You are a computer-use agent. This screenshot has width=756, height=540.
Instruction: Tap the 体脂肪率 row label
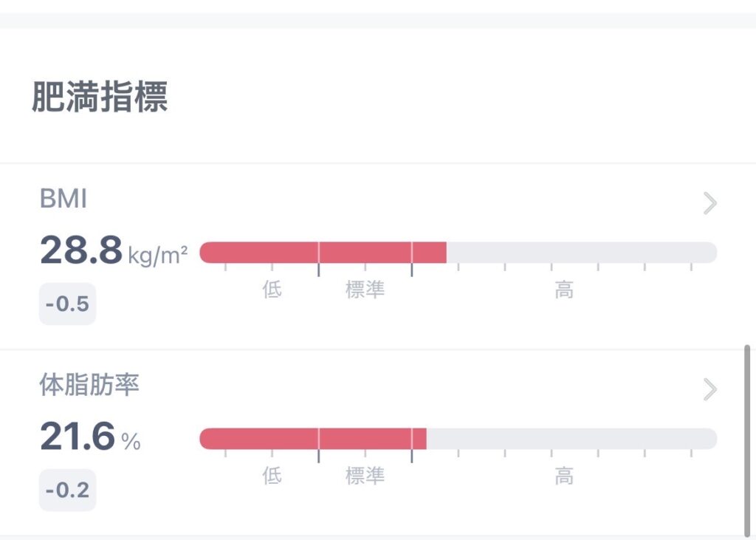pyautogui.click(x=89, y=385)
